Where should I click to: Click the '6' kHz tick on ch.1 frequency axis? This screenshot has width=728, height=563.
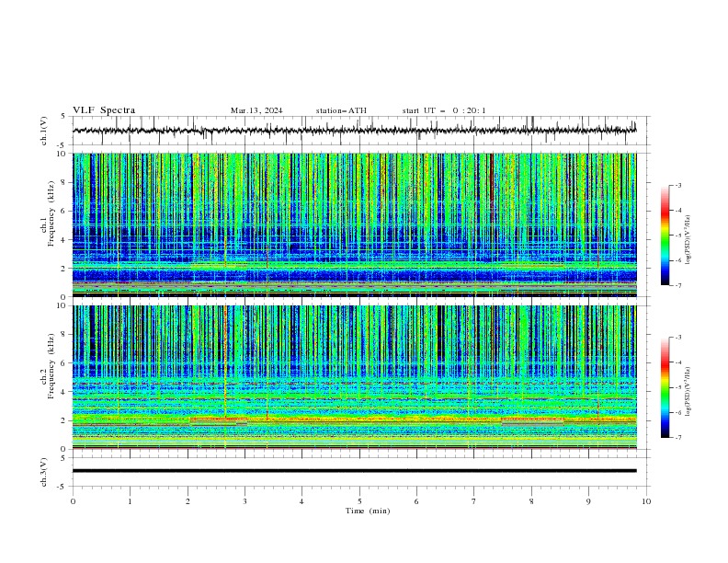[x=64, y=211]
